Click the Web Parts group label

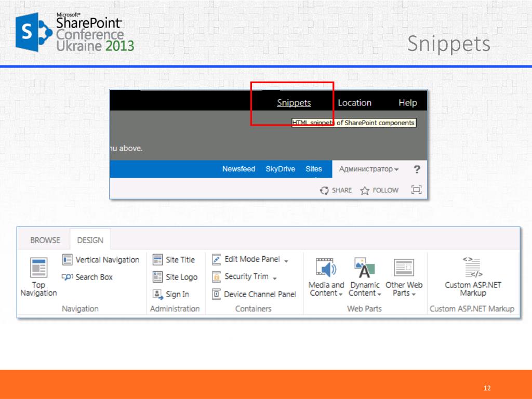click(364, 309)
